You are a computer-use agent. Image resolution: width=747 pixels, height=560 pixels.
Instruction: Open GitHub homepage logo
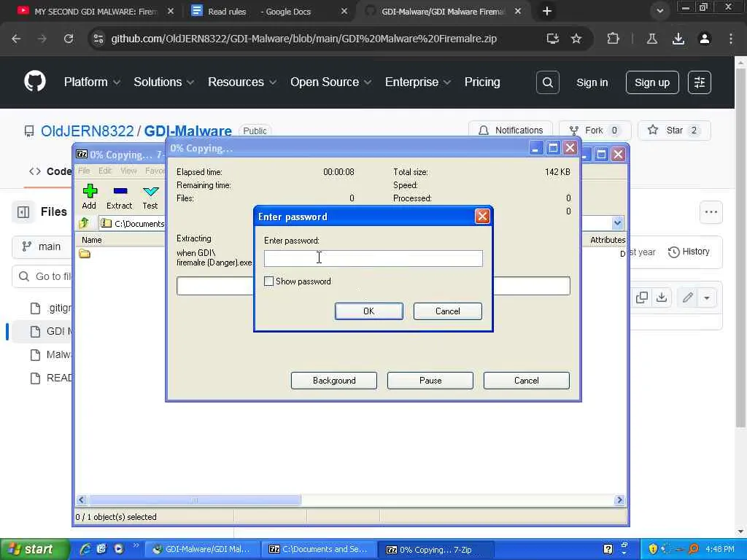[x=35, y=82]
